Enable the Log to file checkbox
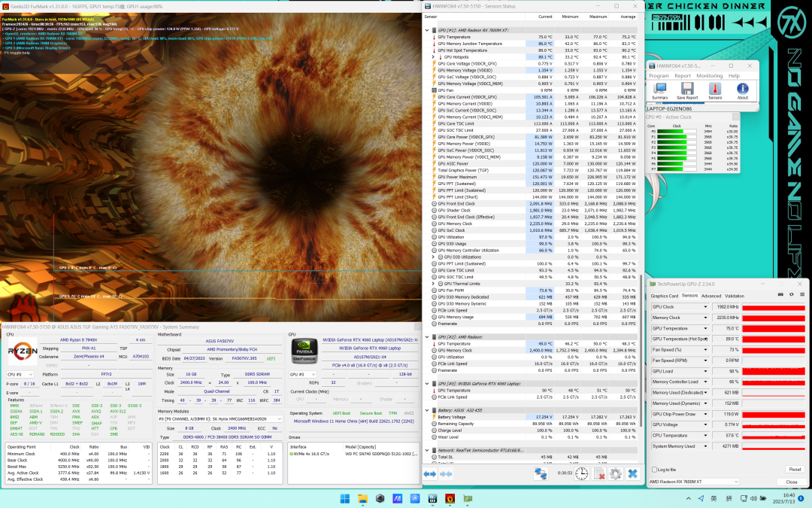 tap(653, 470)
